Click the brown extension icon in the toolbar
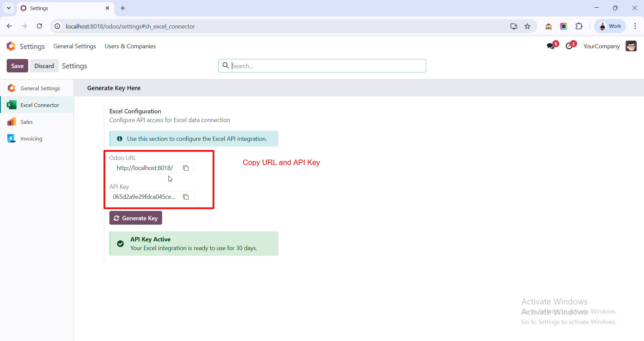The image size is (644, 341). [x=549, y=26]
